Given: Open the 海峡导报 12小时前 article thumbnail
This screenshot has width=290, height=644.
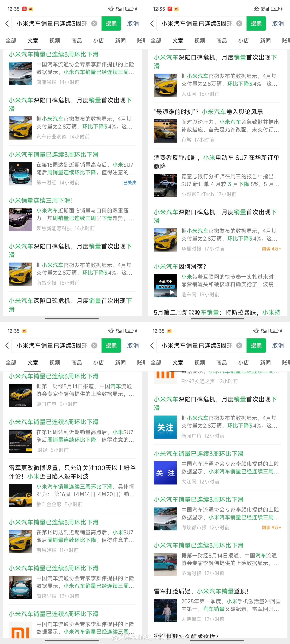Looking at the screenshot, I should 20,587.
